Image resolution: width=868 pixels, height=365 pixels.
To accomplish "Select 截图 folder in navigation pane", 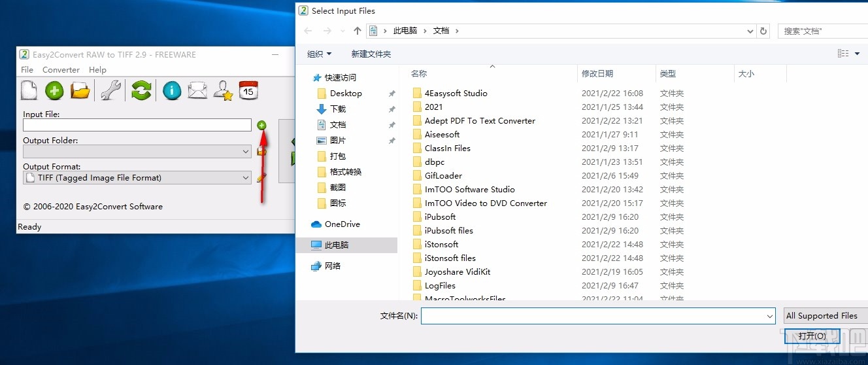I will (338, 188).
